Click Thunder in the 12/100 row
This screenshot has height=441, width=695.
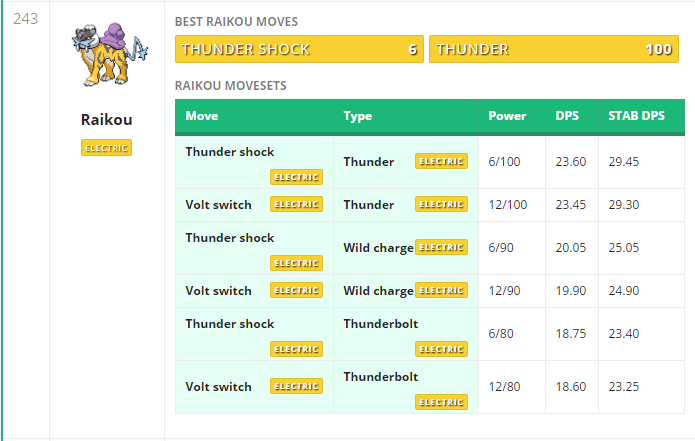(368, 205)
